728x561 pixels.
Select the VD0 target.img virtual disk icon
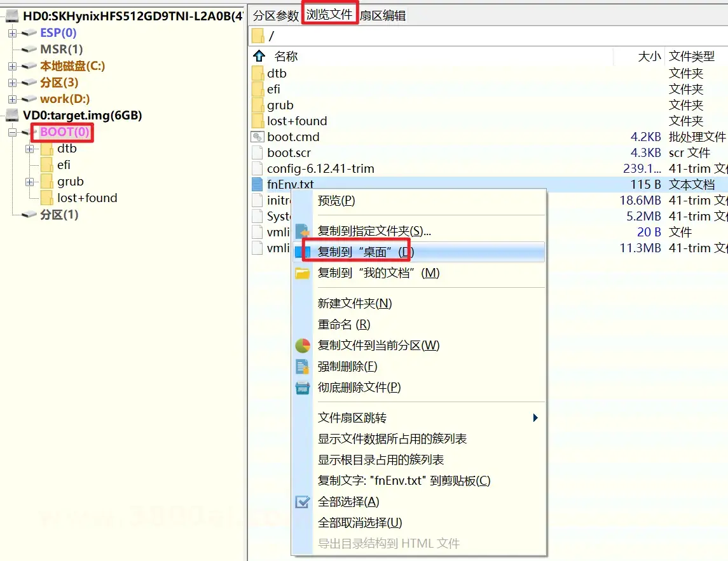point(12,115)
